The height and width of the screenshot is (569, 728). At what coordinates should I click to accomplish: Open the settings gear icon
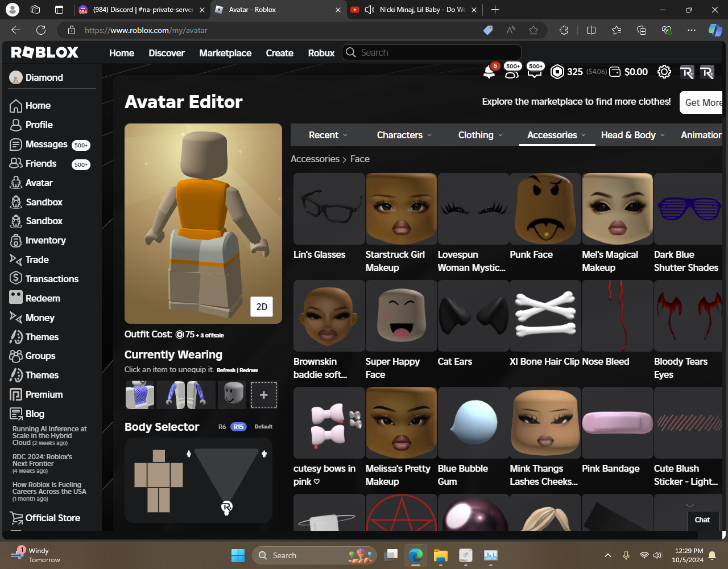click(x=664, y=72)
